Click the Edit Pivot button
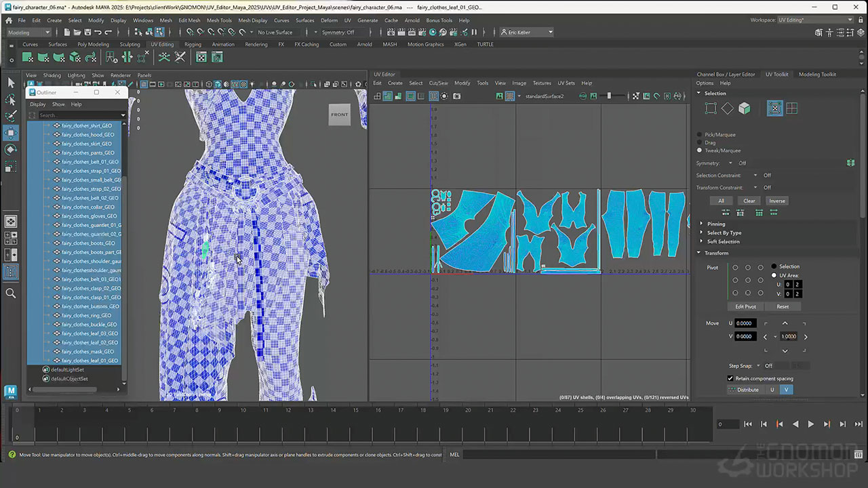Image resolution: width=868 pixels, height=488 pixels. (745, 306)
